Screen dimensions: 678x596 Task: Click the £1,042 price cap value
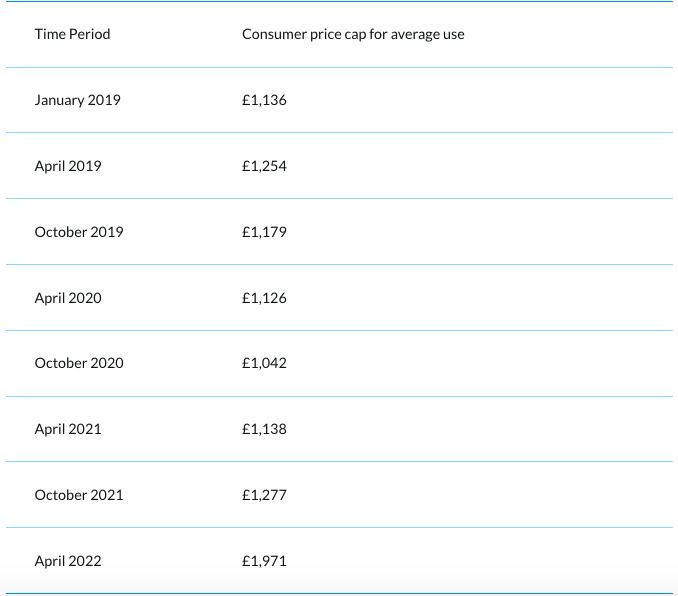click(264, 363)
